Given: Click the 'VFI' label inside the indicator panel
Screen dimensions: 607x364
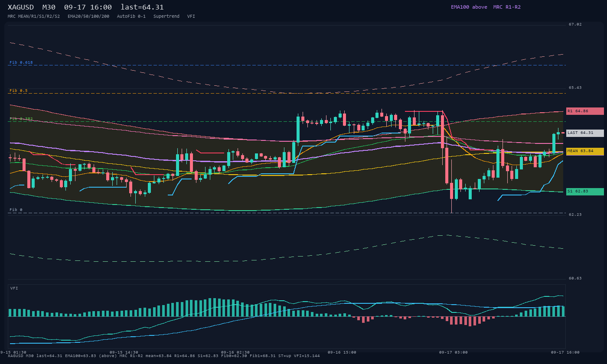Looking at the screenshot, I should pyautogui.click(x=14, y=288).
